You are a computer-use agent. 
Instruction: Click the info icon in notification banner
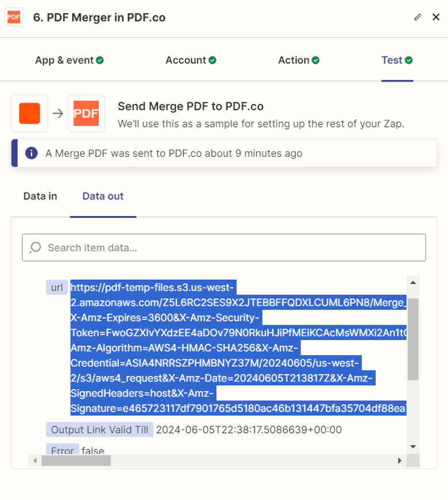click(x=32, y=153)
